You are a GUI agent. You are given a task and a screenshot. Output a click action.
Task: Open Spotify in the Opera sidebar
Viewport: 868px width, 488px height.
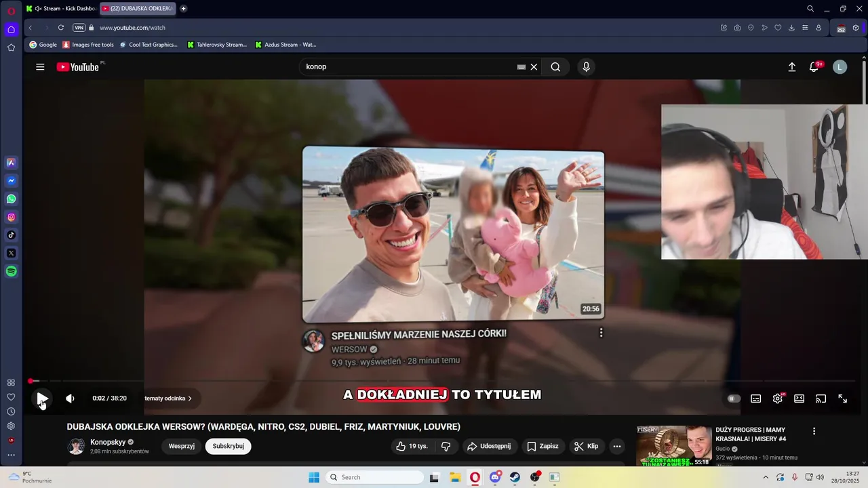point(11,271)
